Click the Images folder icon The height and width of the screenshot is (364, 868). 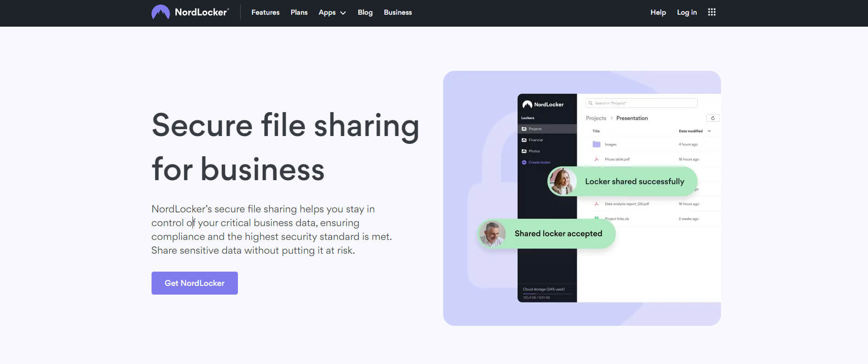click(x=597, y=144)
